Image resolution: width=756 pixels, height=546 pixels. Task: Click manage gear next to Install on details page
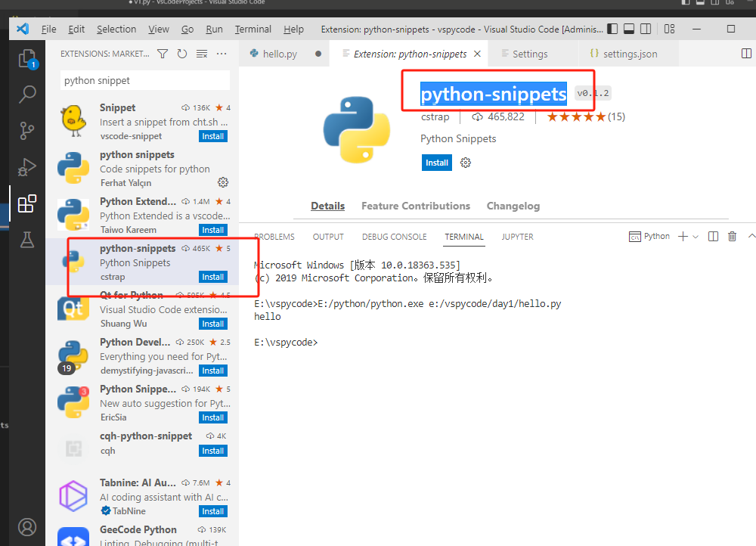[465, 163]
